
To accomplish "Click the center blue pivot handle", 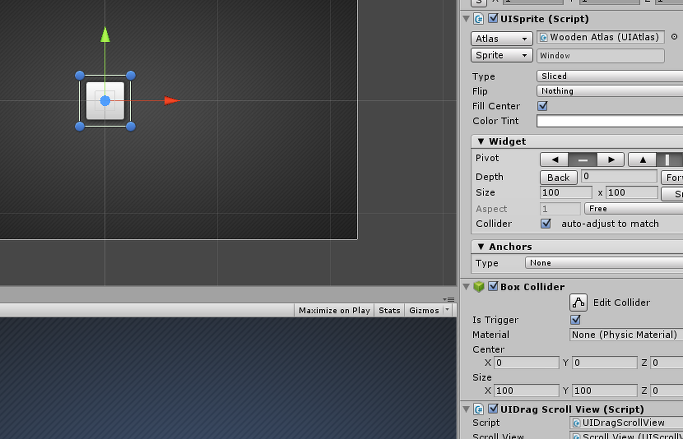I will tap(105, 101).
